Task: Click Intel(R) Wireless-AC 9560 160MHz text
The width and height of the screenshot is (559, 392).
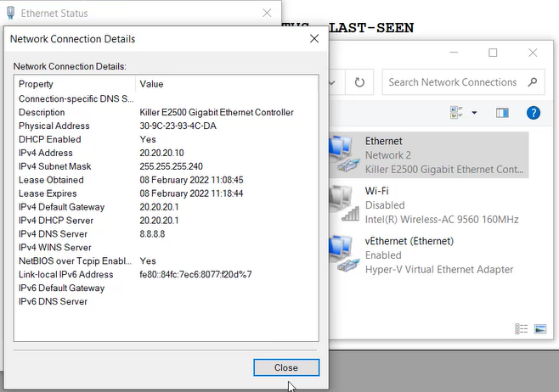Action: pyautogui.click(x=442, y=219)
